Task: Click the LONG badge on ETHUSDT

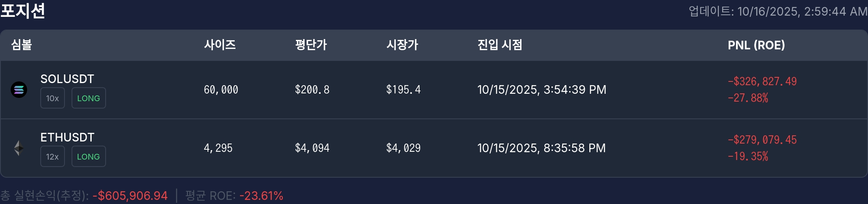Action: tap(88, 157)
